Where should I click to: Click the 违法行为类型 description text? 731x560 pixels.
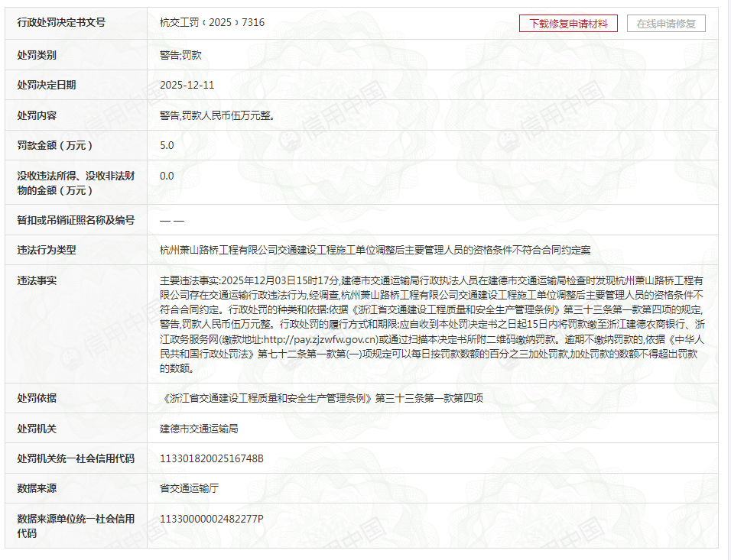375,250
